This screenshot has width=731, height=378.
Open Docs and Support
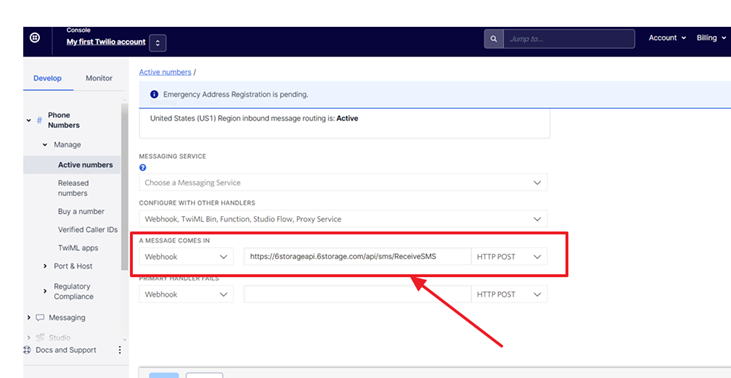point(66,350)
